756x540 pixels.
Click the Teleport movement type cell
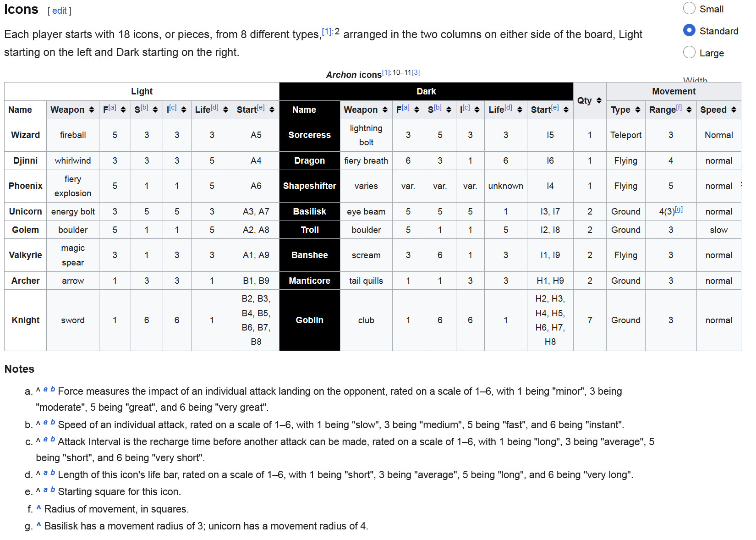click(625, 135)
